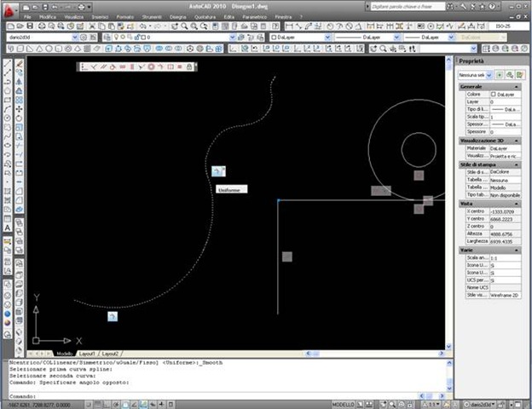Image resolution: width=532 pixels, height=409 pixels.
Task: Click the Cut scissors icon in standard toolbar
Action: (x=92, y=26)
